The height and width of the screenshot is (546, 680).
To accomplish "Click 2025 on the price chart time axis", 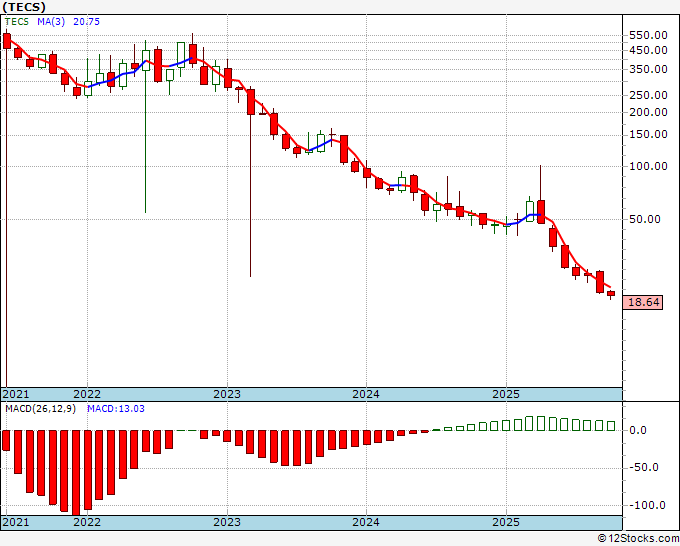I will point(506,394).
